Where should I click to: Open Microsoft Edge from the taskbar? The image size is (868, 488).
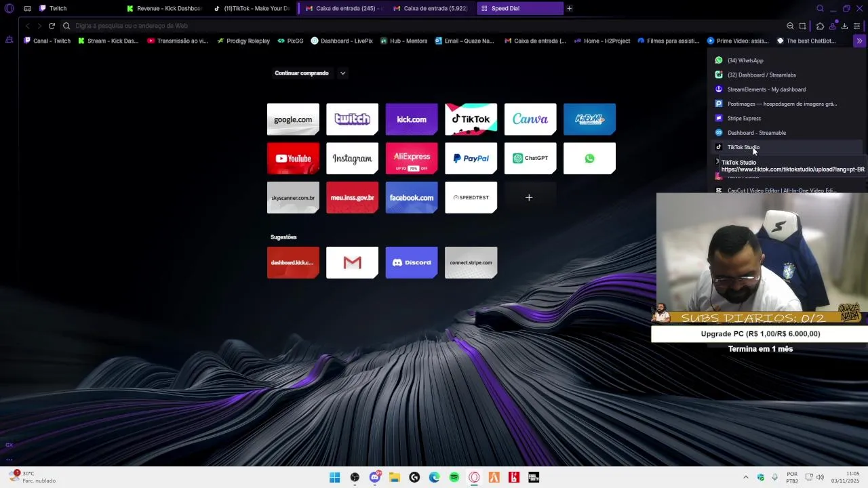[x=435, y=477]
